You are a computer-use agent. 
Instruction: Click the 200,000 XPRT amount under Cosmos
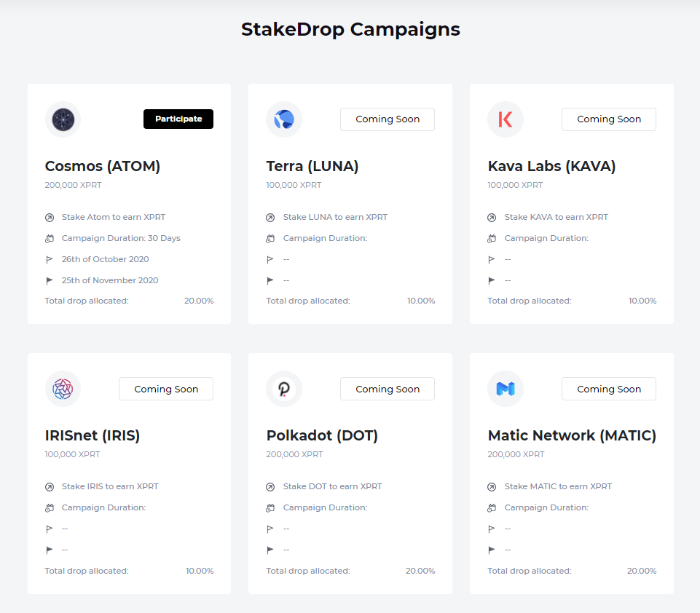(74, 185)
